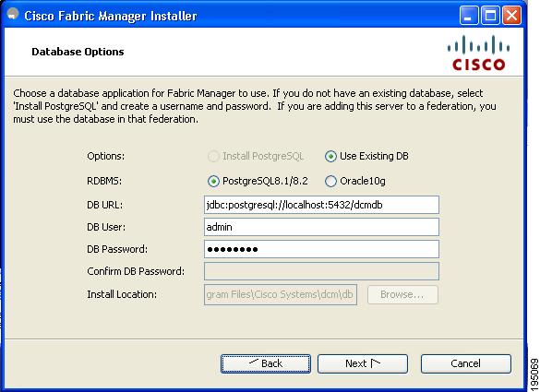This screenshot has width=540, height=392.
Task: Select the Install PostgreSQL radio option
Action: [x=213, y=157]
